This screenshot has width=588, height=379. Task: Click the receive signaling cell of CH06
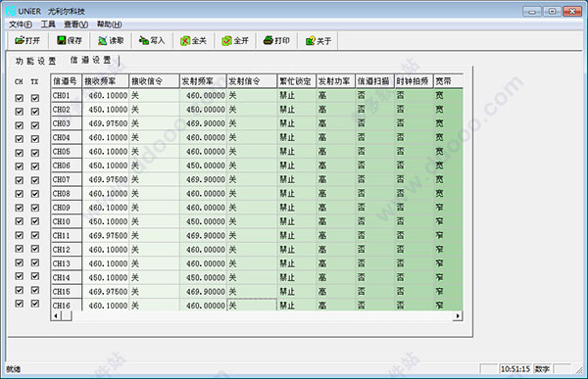tap(155, 166)
